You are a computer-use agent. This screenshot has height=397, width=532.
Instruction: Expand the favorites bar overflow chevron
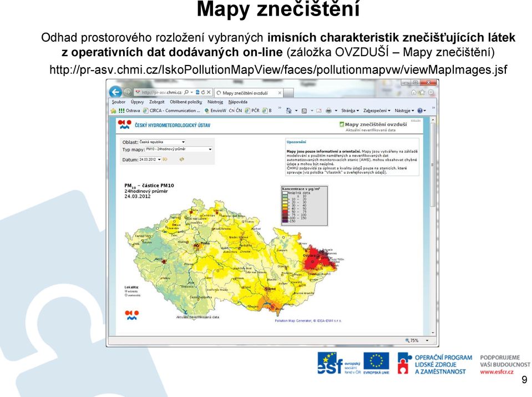pos(280,109)
